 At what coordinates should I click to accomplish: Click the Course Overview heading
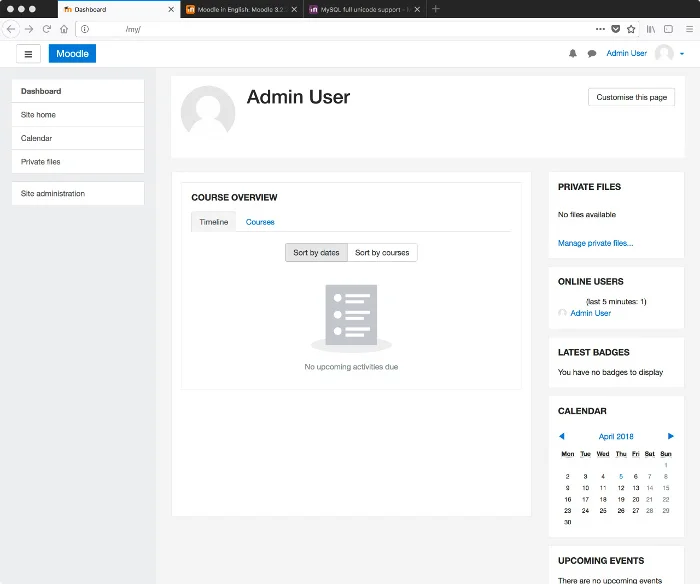[234, 197]
